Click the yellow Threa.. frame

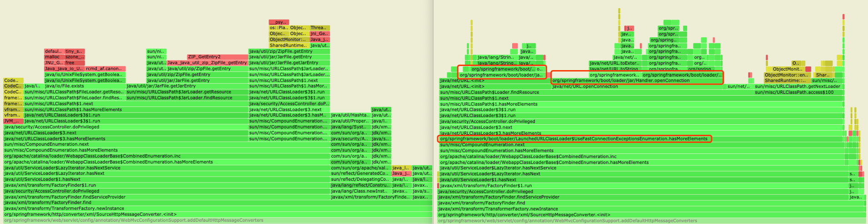tap(319, 28)
